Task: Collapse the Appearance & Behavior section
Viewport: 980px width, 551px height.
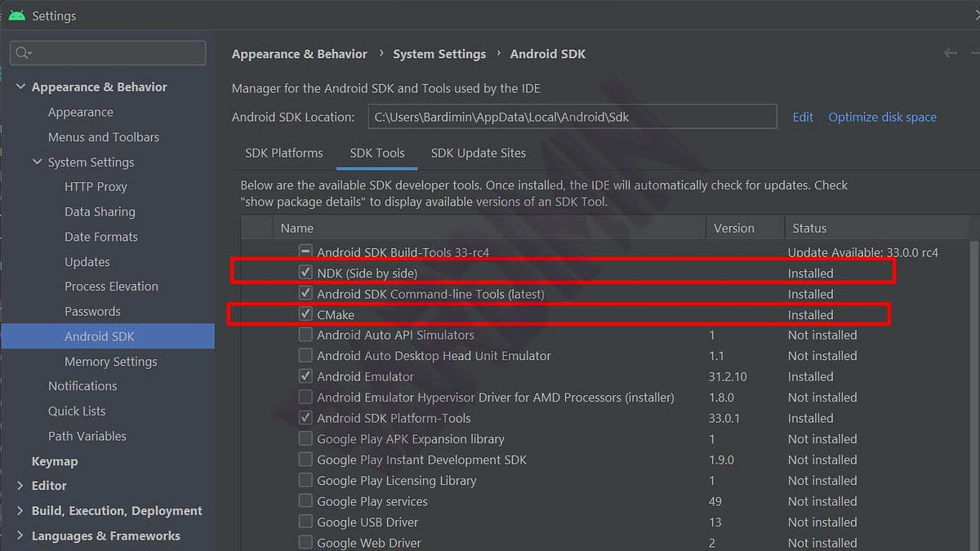Action: (20, 86)
